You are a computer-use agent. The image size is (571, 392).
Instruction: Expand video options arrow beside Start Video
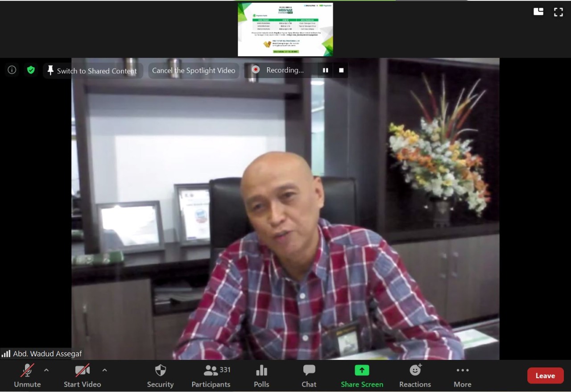pos(104,370)
